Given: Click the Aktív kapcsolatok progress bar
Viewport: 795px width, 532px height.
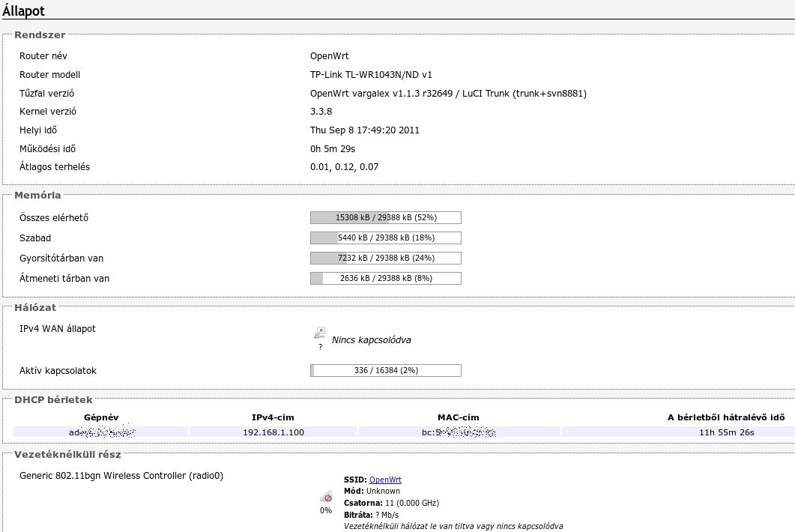Looking at the screenshot, I should 386,371.
